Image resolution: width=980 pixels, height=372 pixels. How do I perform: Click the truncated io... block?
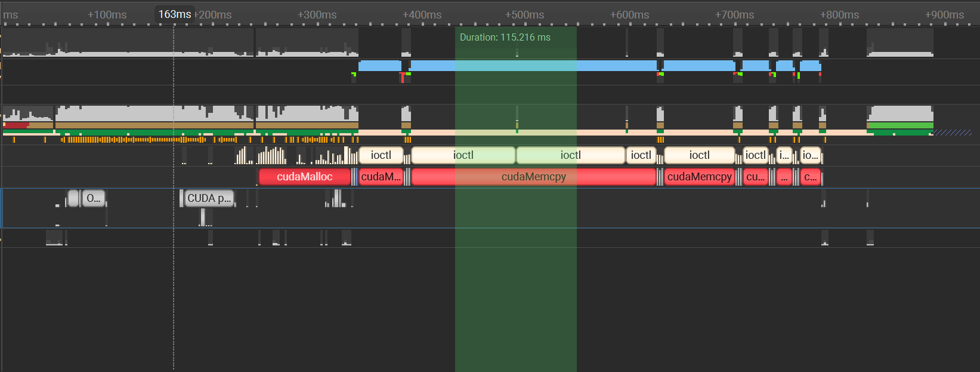coord(811,155)
